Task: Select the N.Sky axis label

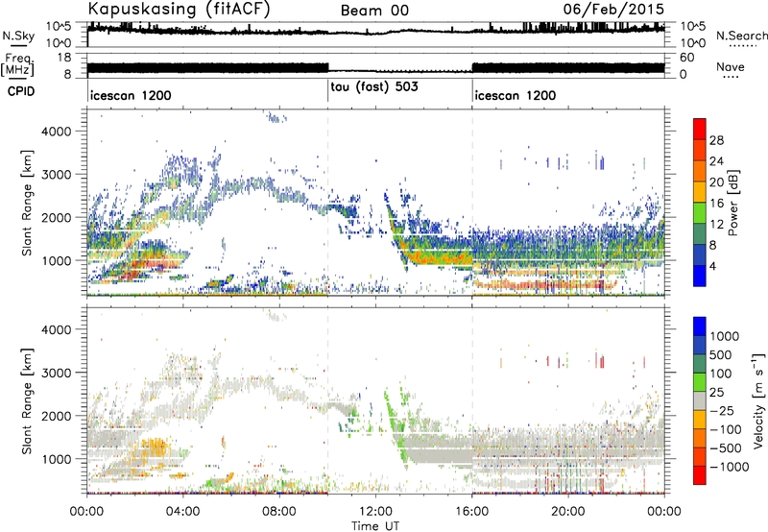Action: [x=18, y=36]
